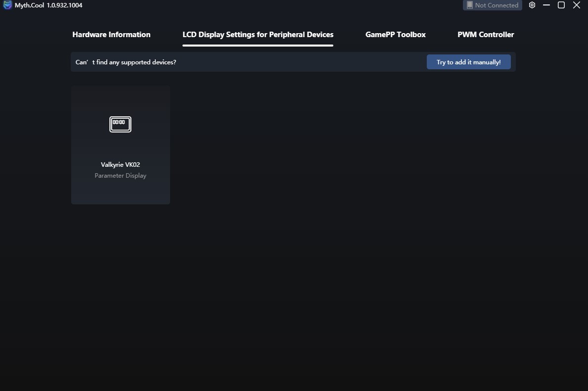Viewport: 588px width, 391px height.
Task: Click the "Can't find any supported devices?" text
Action: 126,62
